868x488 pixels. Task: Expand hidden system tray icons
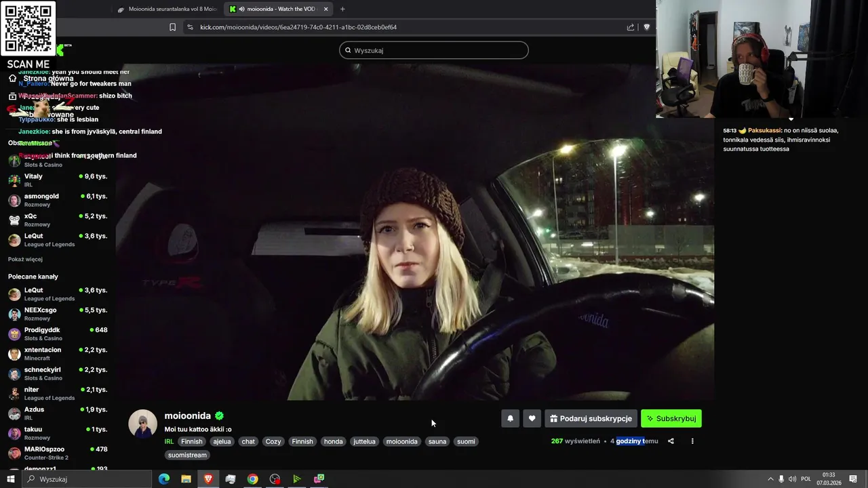[x=770, y=479]
